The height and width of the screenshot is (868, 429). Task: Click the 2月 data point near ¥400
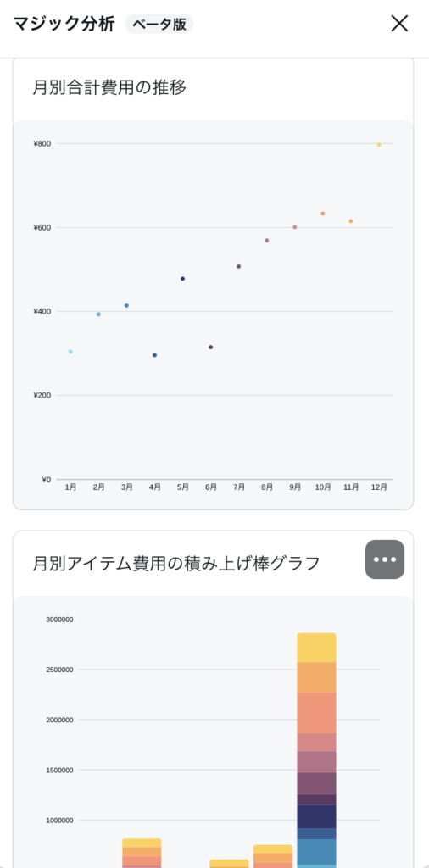tap(98, 314)
